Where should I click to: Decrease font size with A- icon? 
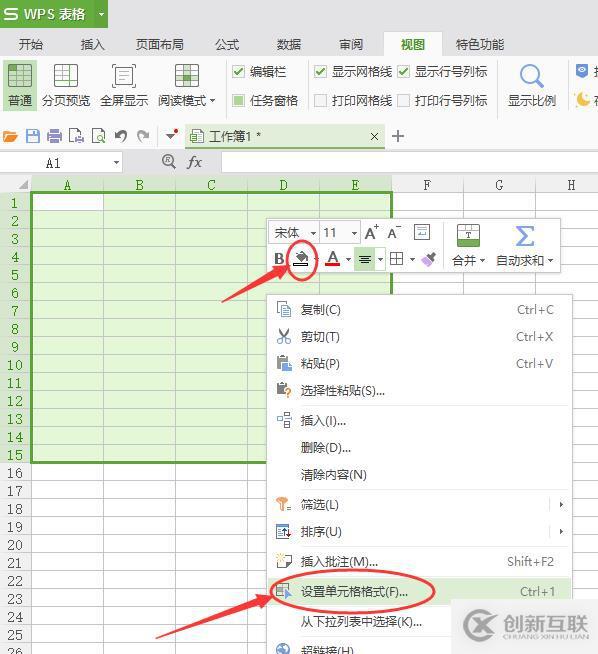(x=394, y=232)
